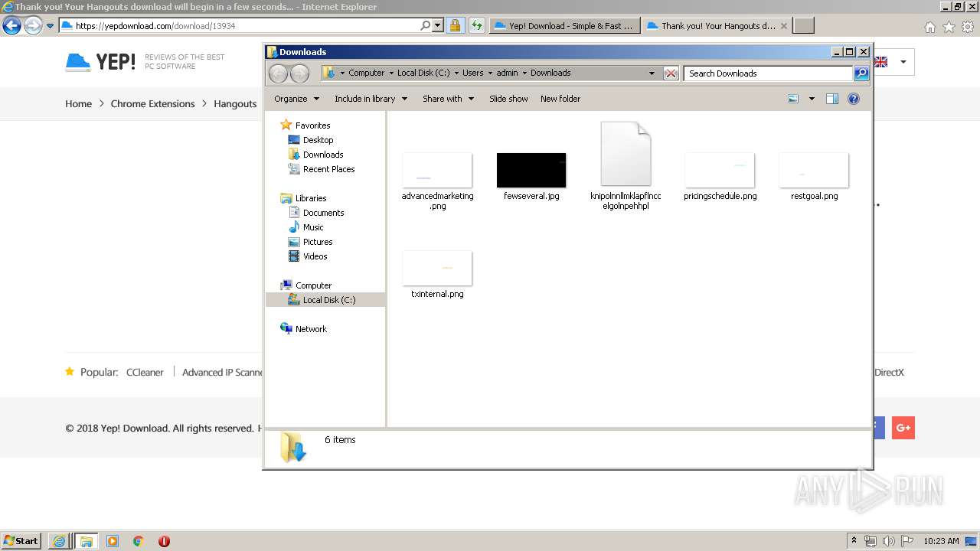Click admin in the address breadcrumb
The image size is (980, 551).
click(507, 73)
